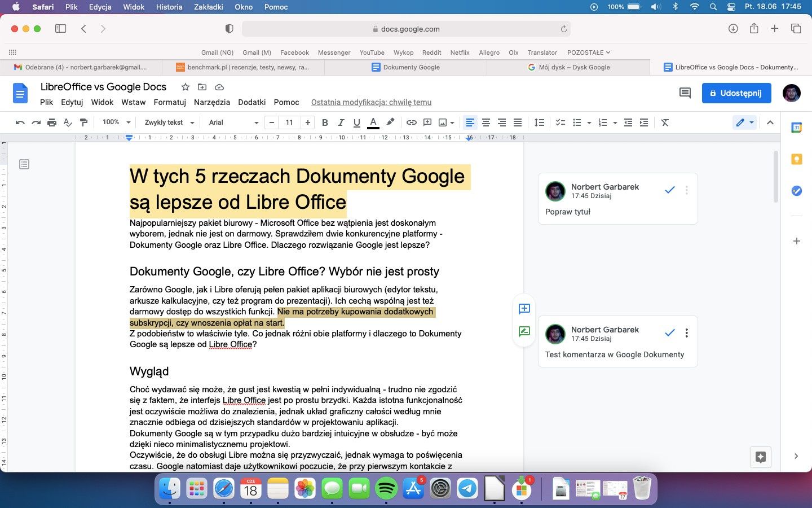The image size is (812, 508).
Task: Toggle underline formatting
Action: click(x=356, y=122)
